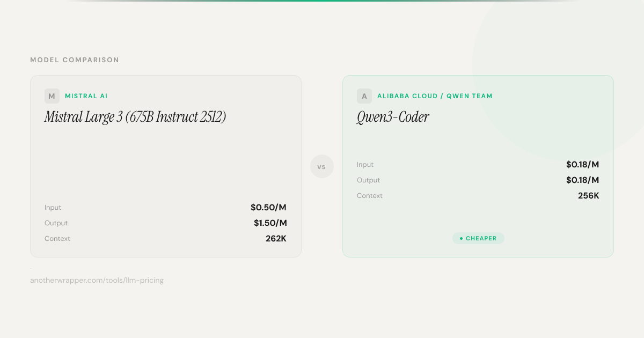Click the 'vs' circle between cards

tap(322, 167)
